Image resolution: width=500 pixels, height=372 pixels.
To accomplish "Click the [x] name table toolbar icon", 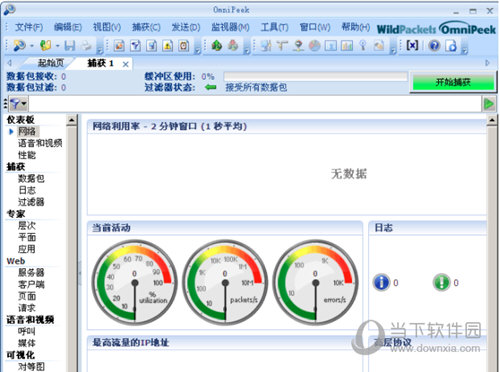I will (x=412, y=45).
